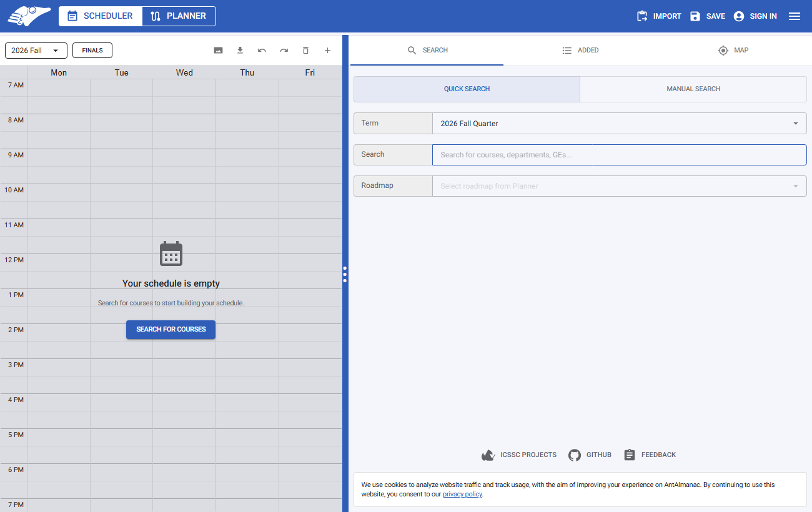The width and height of the screenshot is (812, 512).
Task: Add custom event with plus icon
Action: point(327,51)
